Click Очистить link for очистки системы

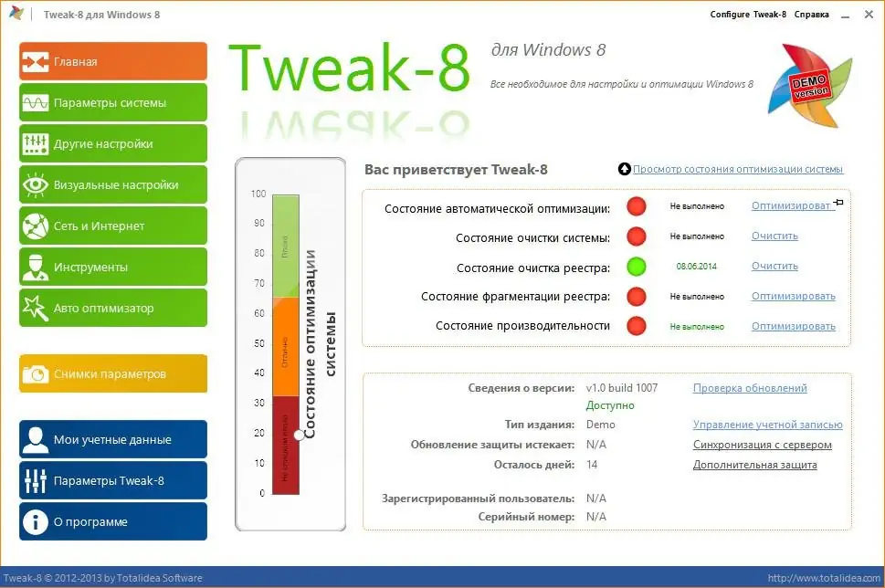(x=774, y=236)
